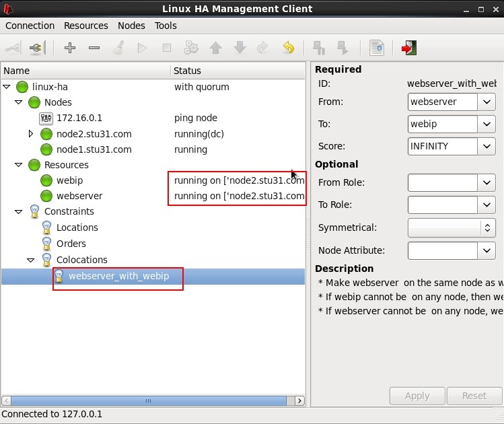Screen dimensions: 504x424
Task: Click the Status column header
Action: [238, 71]
